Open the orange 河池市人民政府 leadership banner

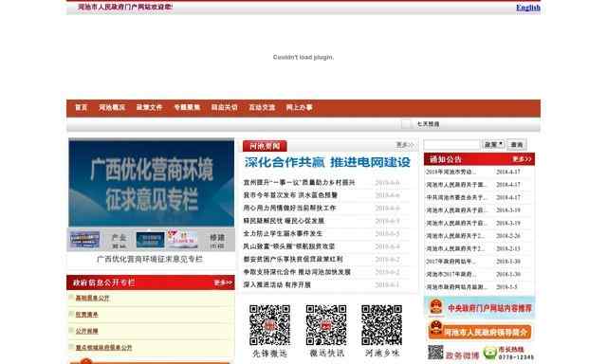click(480, 331)
